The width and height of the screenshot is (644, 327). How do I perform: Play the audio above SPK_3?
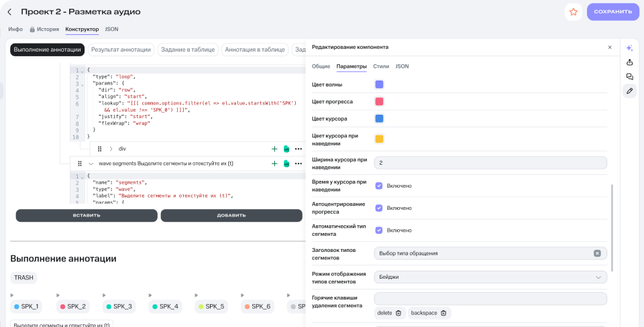[x=105, y=295]
